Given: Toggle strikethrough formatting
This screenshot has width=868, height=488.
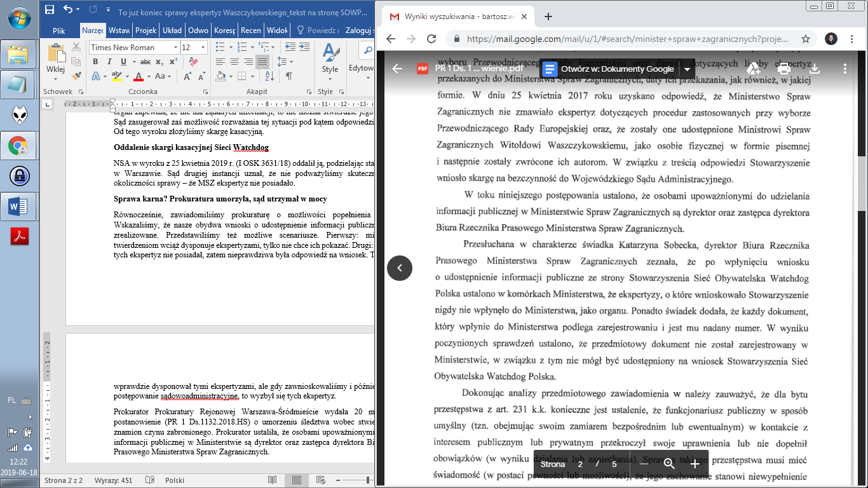Looking at the screenshot, I should pos(145,62).
